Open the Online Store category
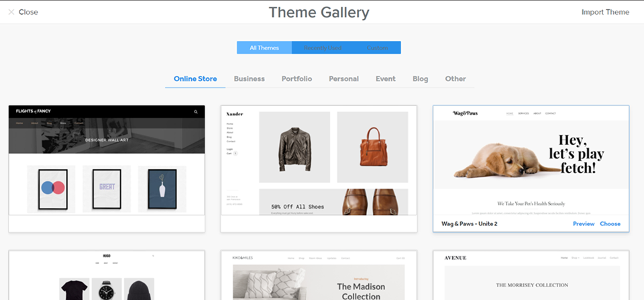 [x=195, y=79]
